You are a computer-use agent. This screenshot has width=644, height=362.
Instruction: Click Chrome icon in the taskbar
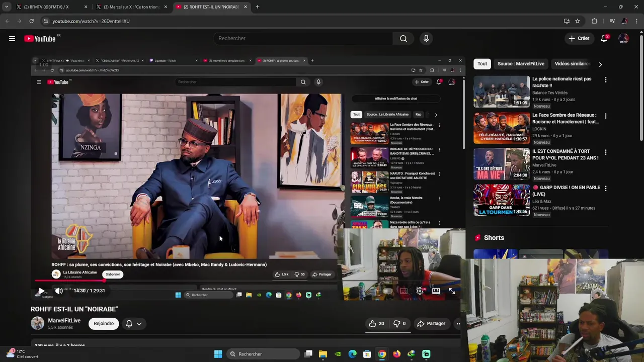coord(382,354)
